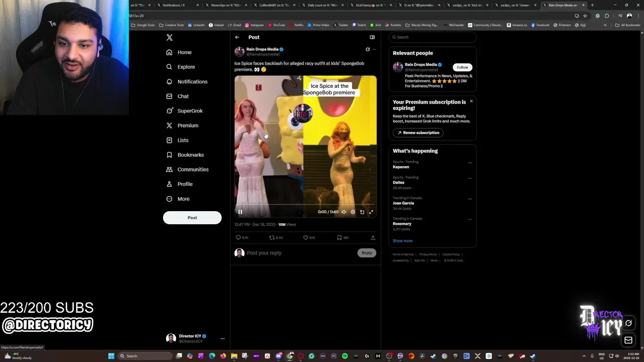Open File Explorer from the taskbar
This screenshot has width=644, height=362.
click(234, 356)
